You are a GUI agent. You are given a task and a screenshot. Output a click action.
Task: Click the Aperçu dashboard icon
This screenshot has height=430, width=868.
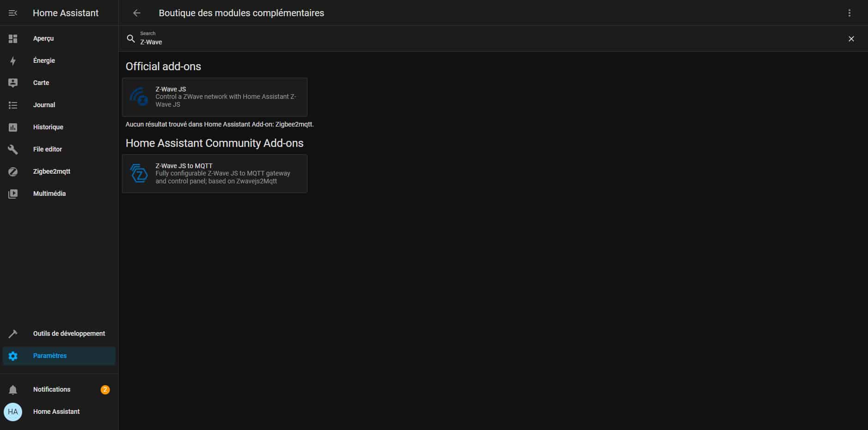13,39
